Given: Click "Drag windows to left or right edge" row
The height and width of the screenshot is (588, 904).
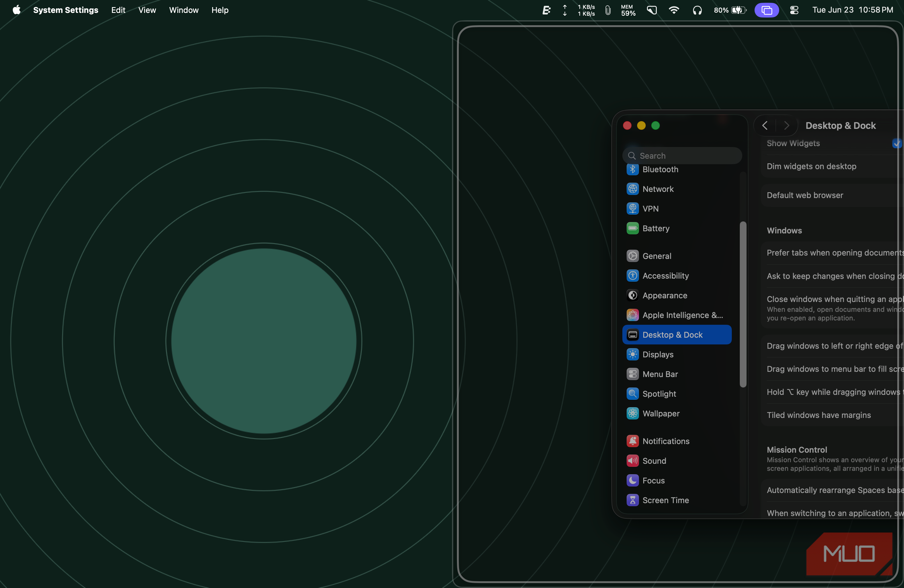Looking at the screenshot, I should [833, 346].
